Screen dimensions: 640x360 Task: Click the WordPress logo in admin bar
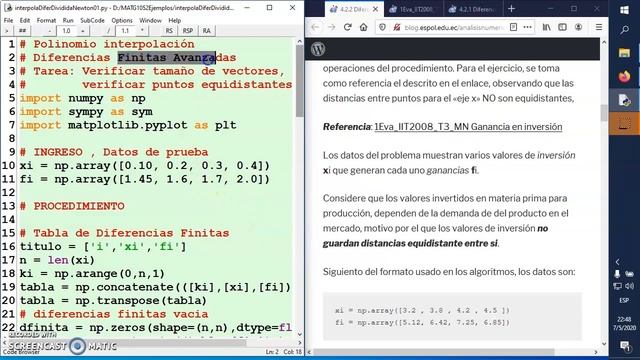click(x=318, y=49)
